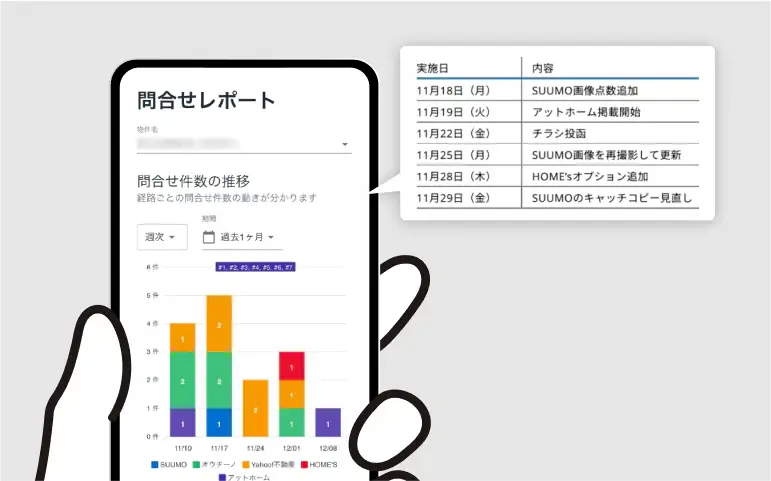Click the calendar icon beside 過去1ヶ月

(209, 237)
